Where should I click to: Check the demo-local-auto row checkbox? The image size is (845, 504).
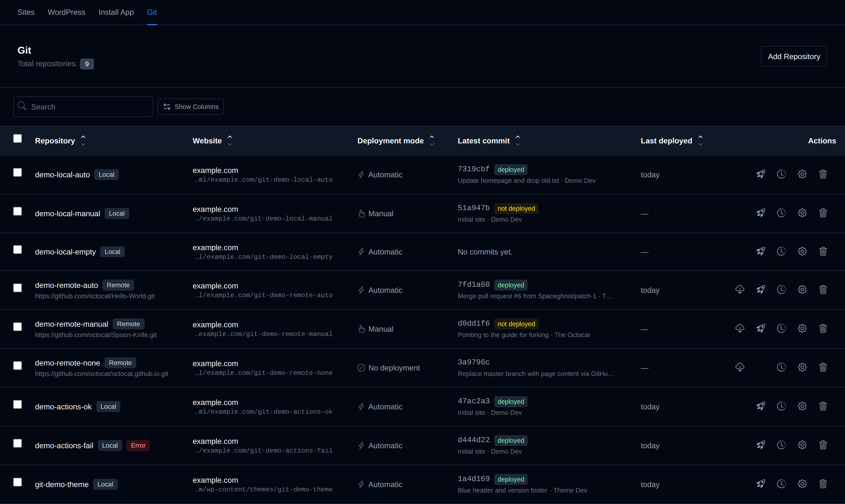pos(17,173)
